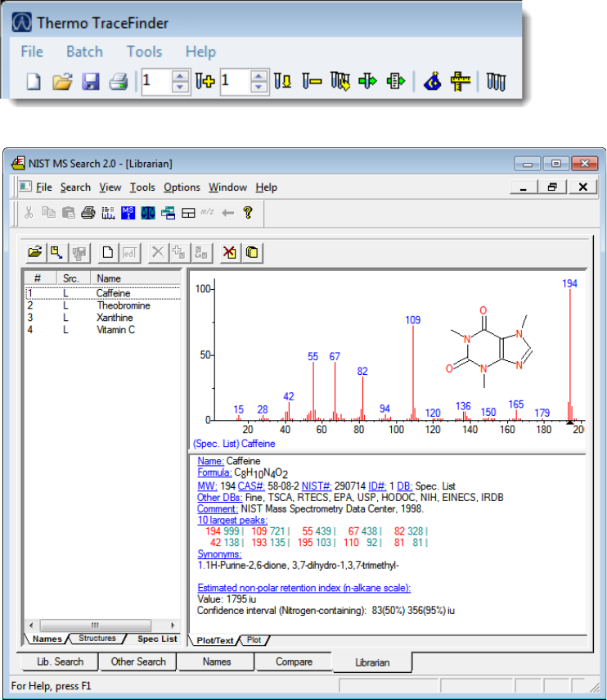Open the Search menu in NIST MS Search

point(75,187)
